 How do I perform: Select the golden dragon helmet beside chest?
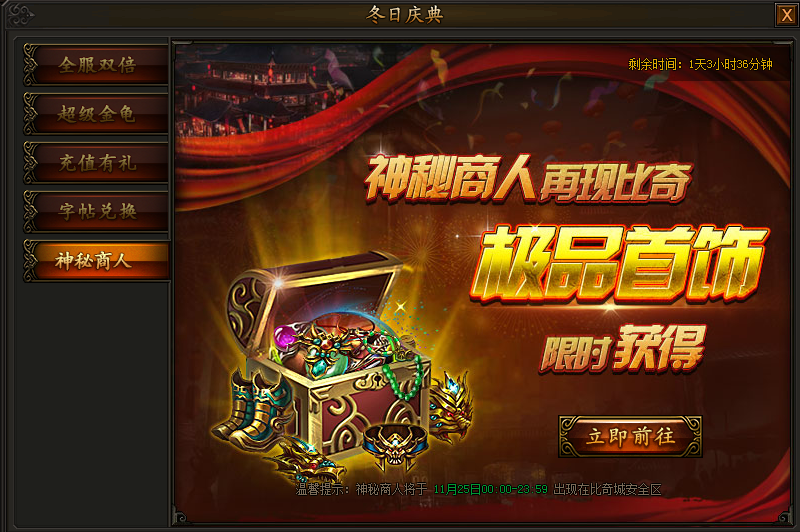click(x=451, y=406)
